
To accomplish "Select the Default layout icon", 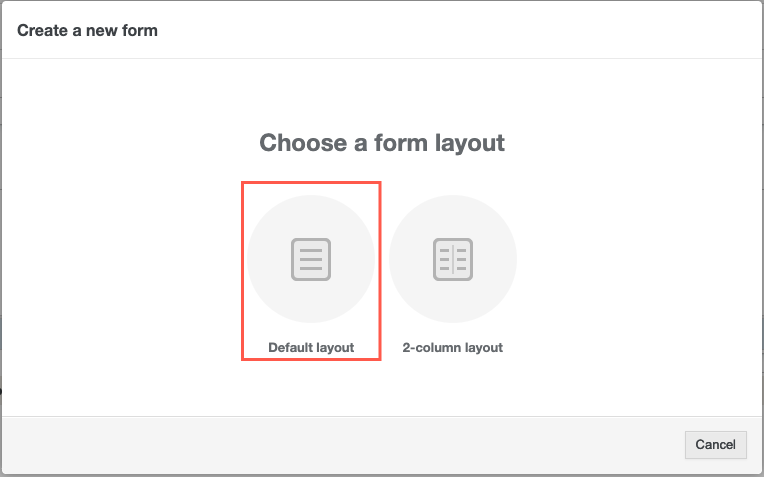I will tap(311, 259).
